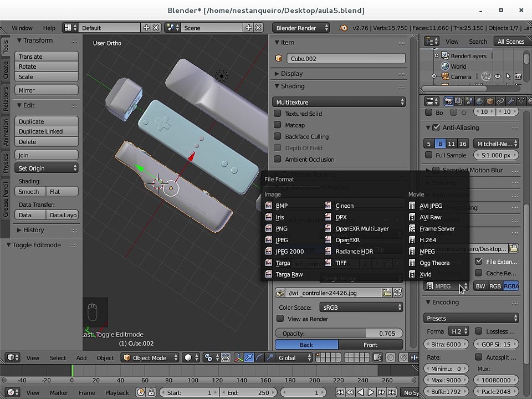
Task: Click the translate manipulator arrow icon
Action: [x=249, y=357]
